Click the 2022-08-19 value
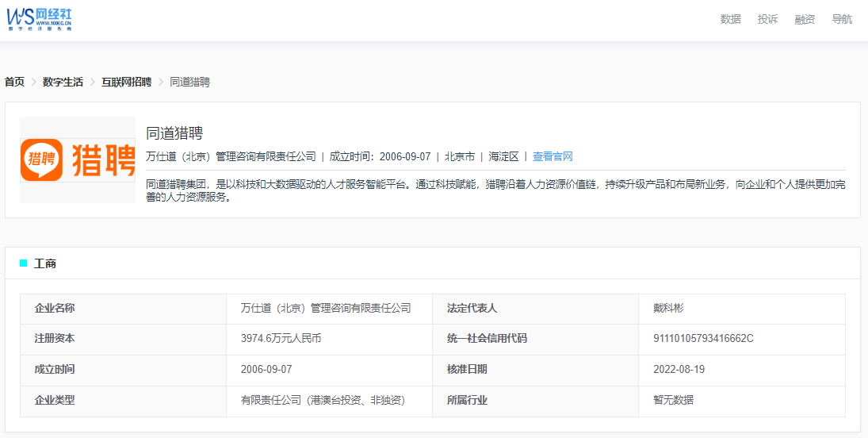This screenshot has height=438, width=868. point(679,370)
